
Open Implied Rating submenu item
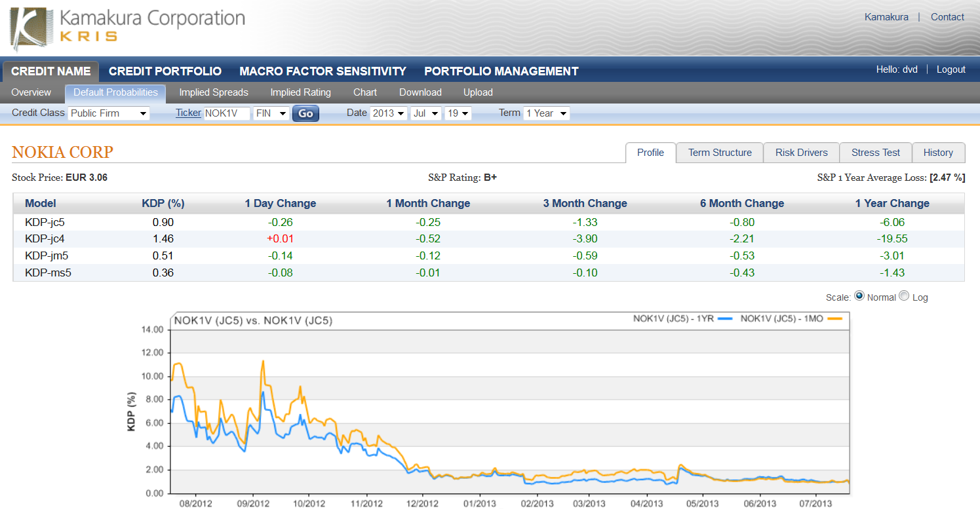(300, 92)
